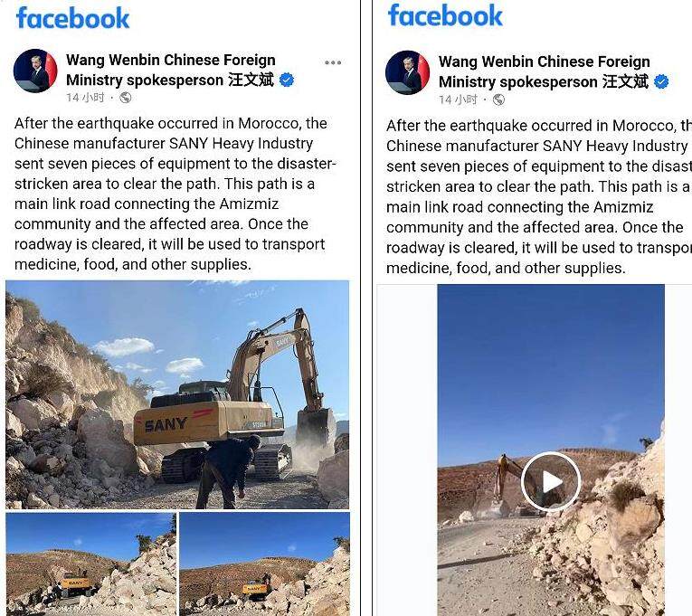Click the left post's Morocco earthquake text
Image resolution: width=692 pixels, height=616 pixels.
(x=175, y=194)
